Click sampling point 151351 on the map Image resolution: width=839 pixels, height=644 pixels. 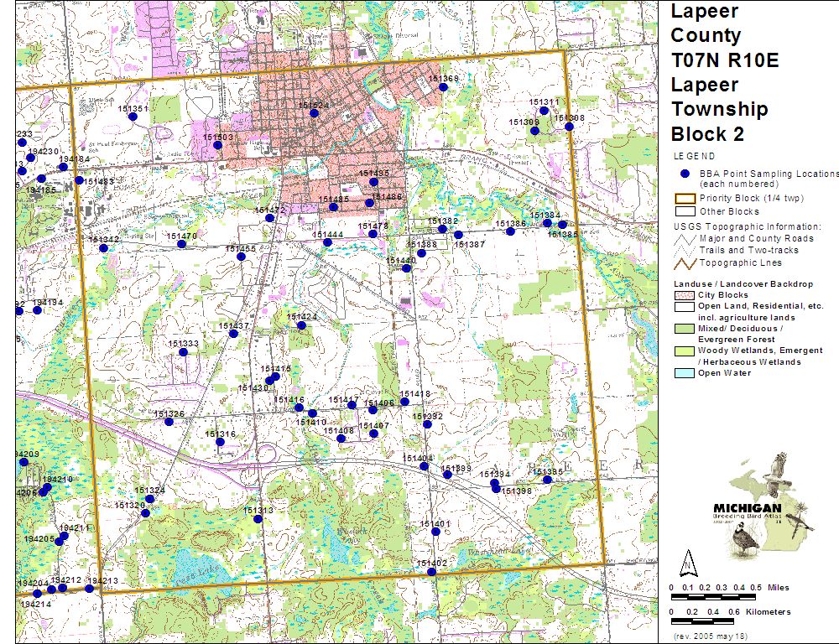pos(133,117)
